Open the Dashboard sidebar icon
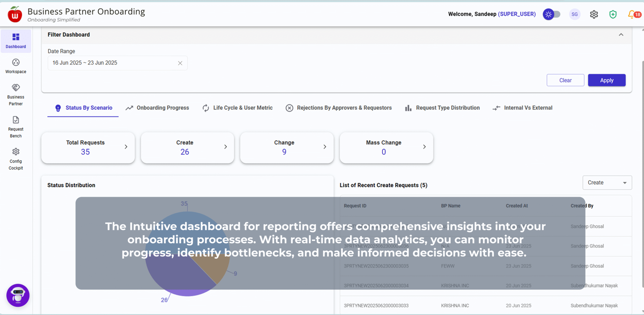This screenshot has height=315, width=644. (16, 37)
